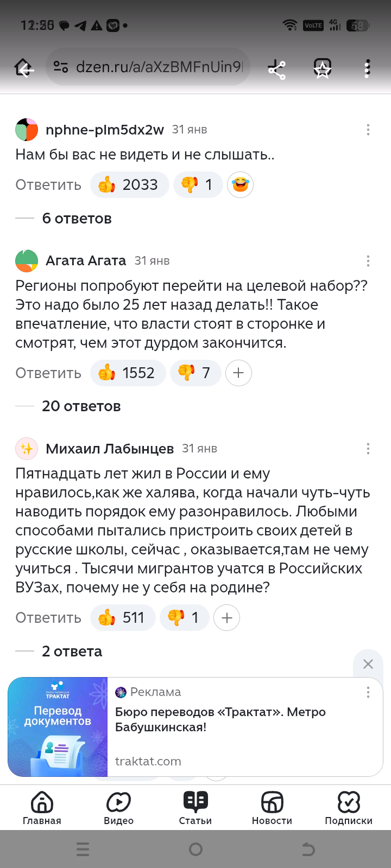Close the Трактат advertisement banner
Viewport: 391px width, 868px height.
(368, 664)
